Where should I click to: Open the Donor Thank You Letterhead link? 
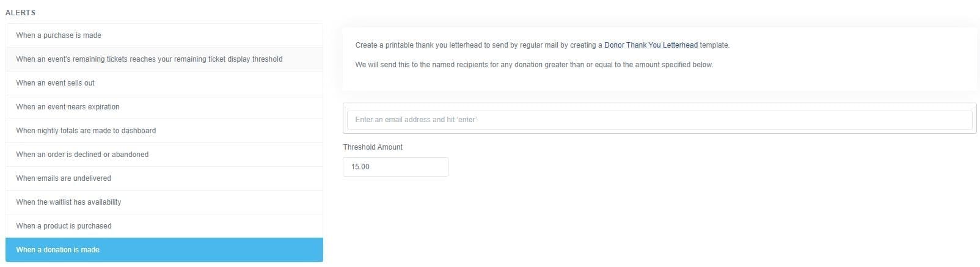point(651,45)
